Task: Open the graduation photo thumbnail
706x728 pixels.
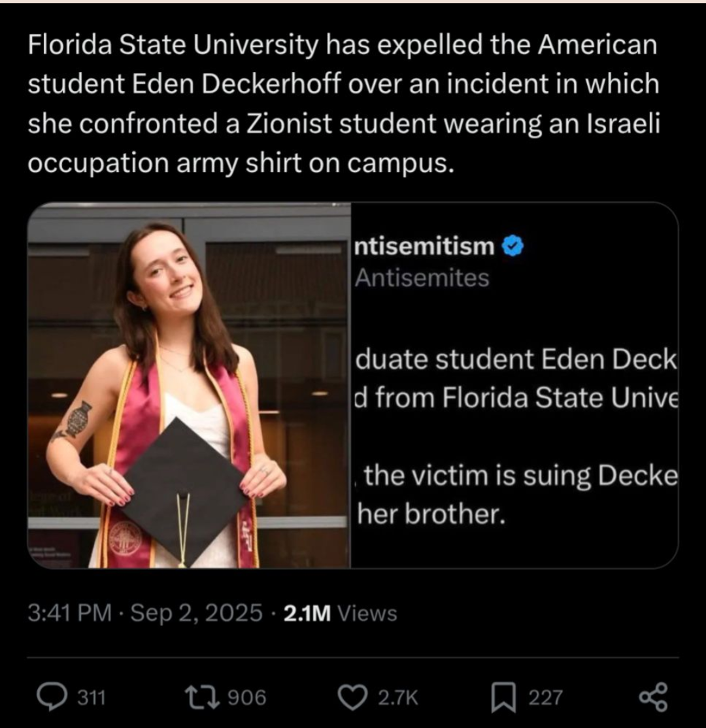Action: click(x=189, y=386)
